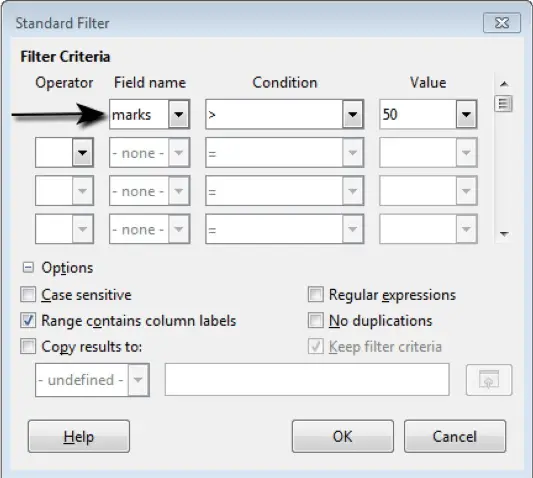Enable the Case sensitive checkbox
Viewport: 533px width, 478px height.
[x=28, y=294]
